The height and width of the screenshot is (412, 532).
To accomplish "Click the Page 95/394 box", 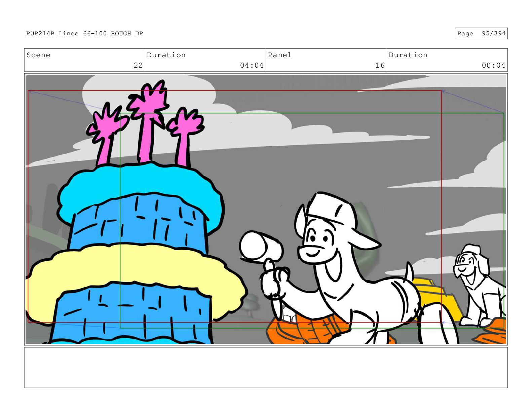I will tap(481, 34).
